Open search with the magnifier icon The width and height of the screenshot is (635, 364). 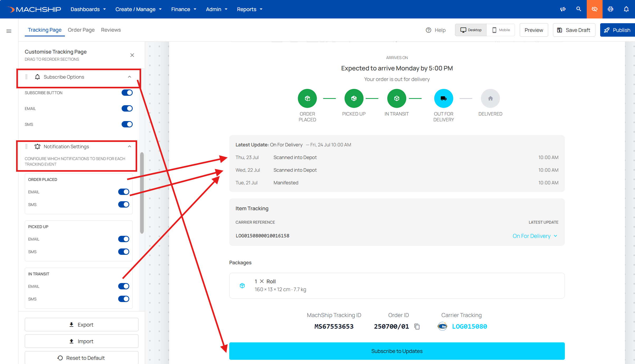[579, 9]
